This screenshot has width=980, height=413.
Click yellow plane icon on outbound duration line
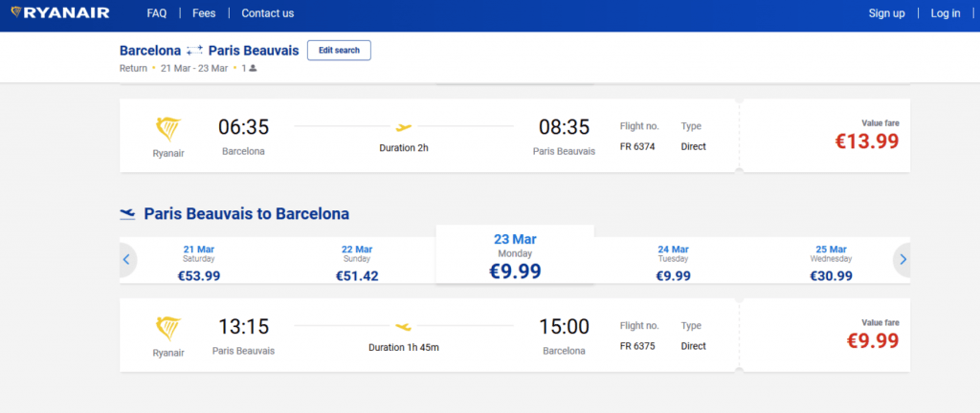[x=403, y=127]
